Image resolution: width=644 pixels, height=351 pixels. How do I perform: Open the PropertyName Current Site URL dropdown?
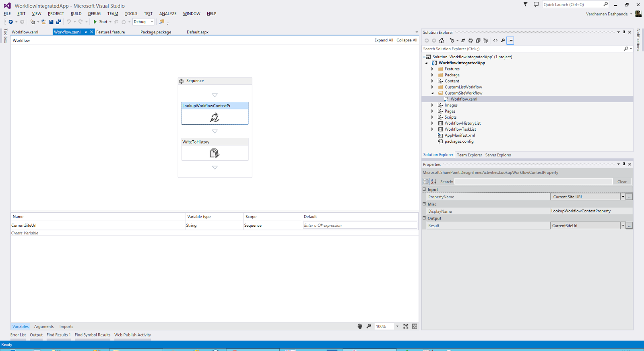623,197
